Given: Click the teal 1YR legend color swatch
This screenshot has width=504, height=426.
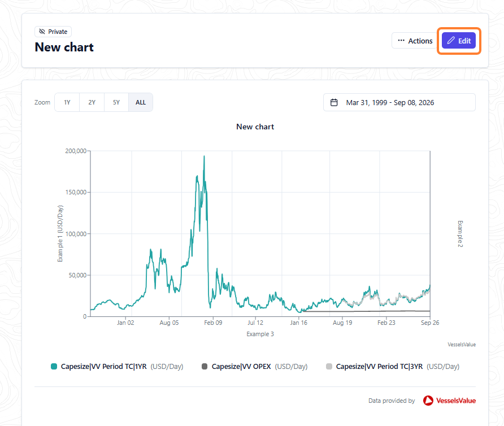Looking at the screenshot, I should click(x=54, y=367).
